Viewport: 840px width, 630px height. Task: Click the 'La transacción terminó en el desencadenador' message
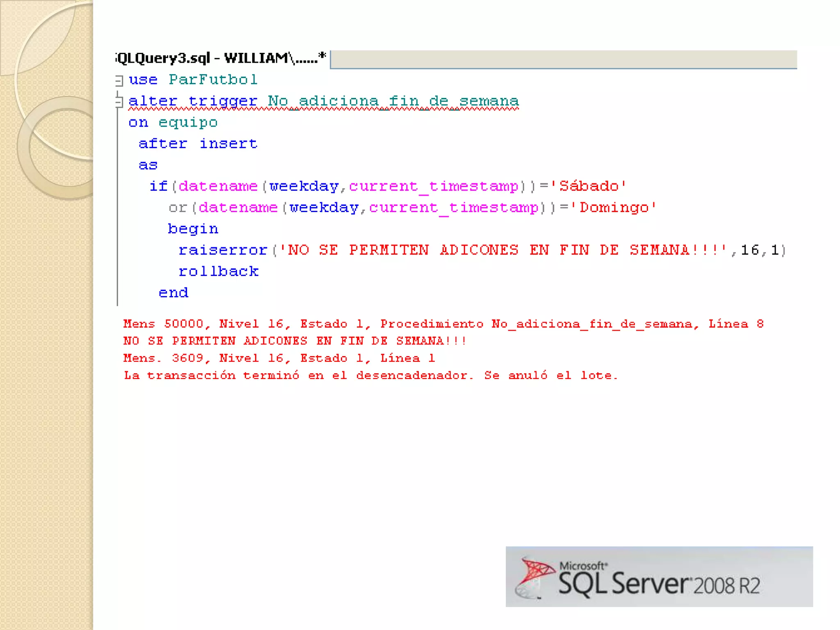pyautogui.click(x=370, y=375)
